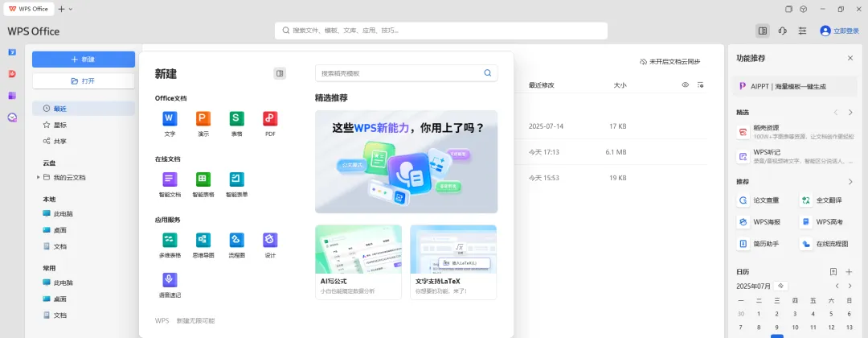The height and width of the screenshot is (338, 868).
Task: Go to previous 精选 item
Action: coord(837,113)
